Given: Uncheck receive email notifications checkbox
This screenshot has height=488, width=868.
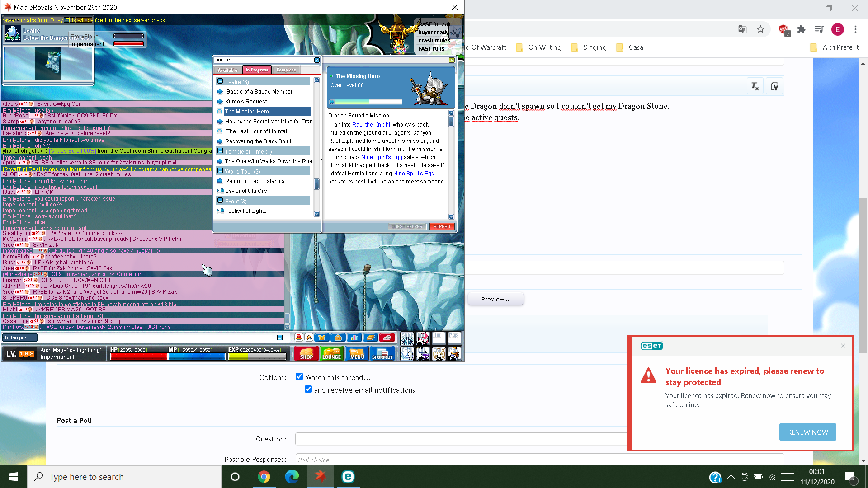Looking at the screenshot, I should click(308, 389).
